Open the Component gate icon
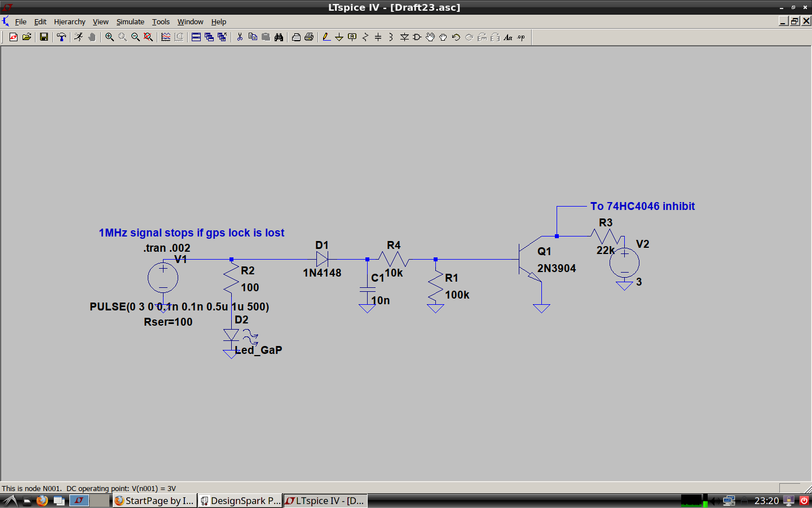 coord(417,37)
